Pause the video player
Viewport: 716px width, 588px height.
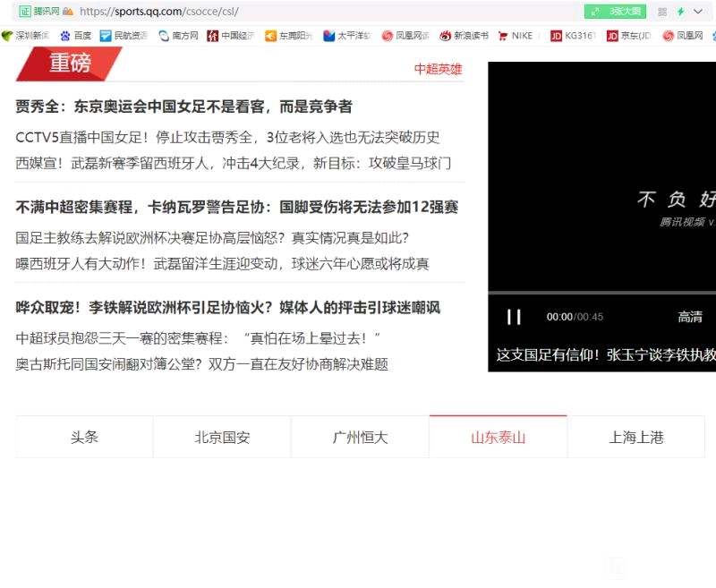tap(514, 317)
